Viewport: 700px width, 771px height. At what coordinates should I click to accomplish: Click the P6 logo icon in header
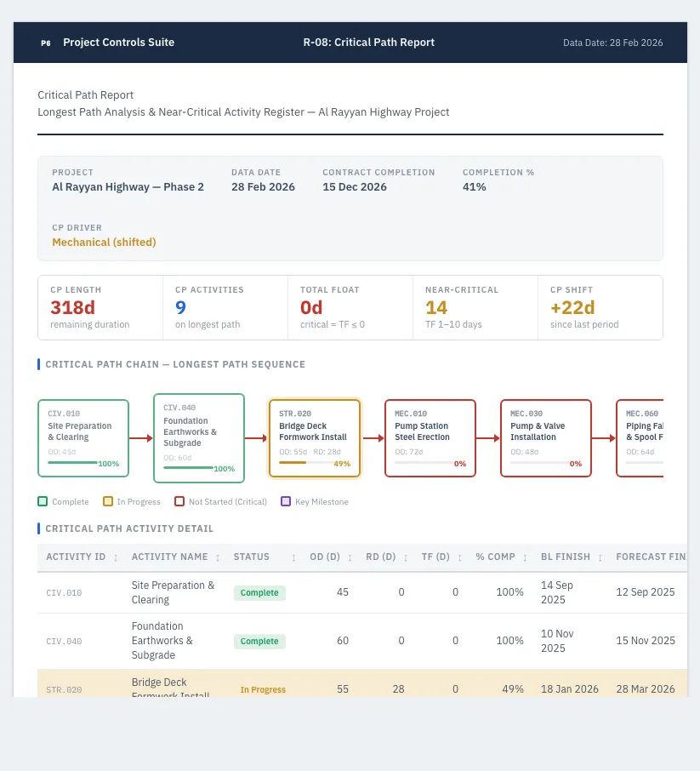pos(46,43)
